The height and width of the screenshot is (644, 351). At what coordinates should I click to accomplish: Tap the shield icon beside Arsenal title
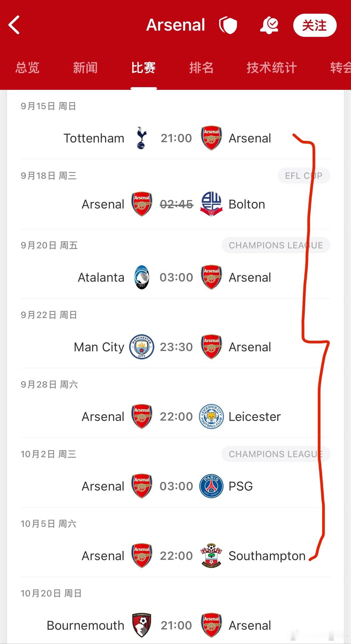click(x=228, y=25)
